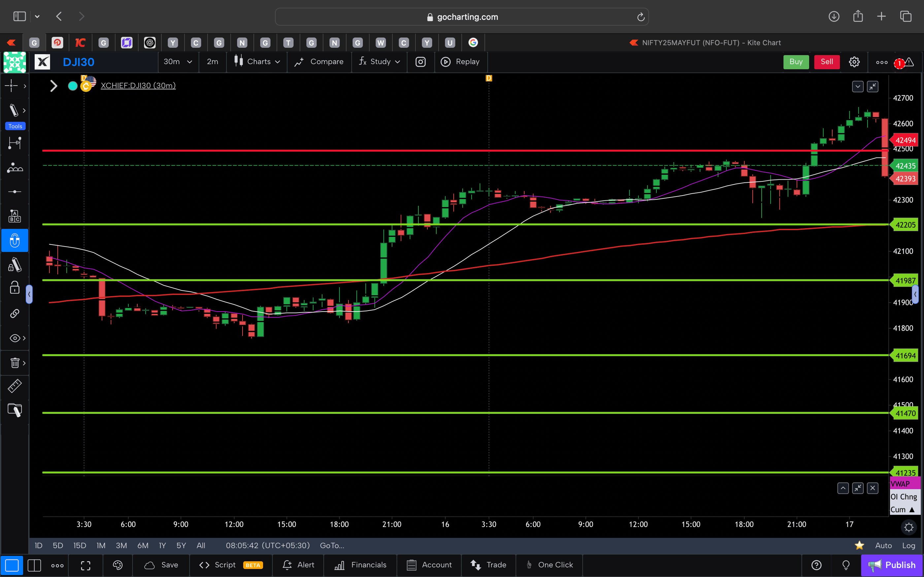Click the fullscreen icon in the bottom toolbar

click(85, 565)
